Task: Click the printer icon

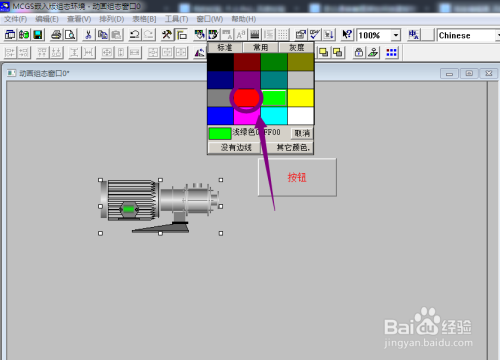Action: [56, 35]
